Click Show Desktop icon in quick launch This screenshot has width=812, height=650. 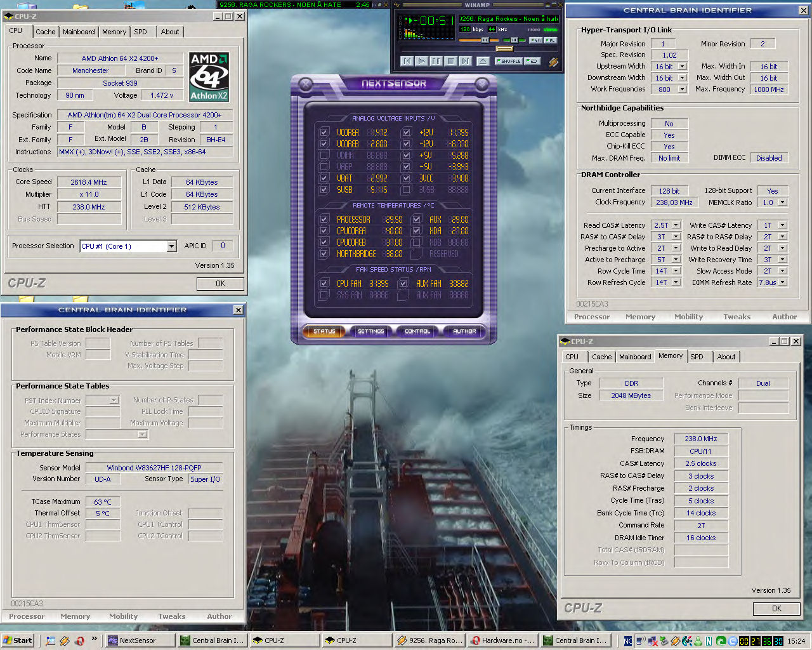tap(51, 640)
